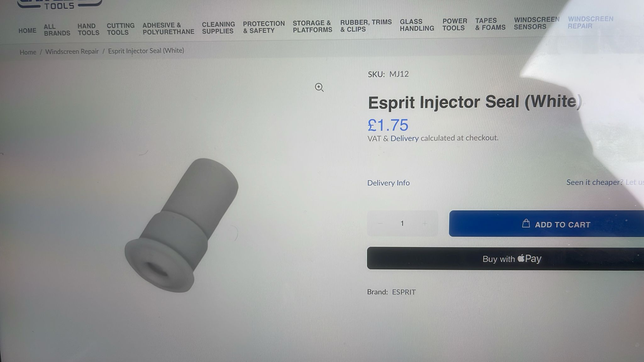Click the Buy with Apple Pay button

coord(505,259)
